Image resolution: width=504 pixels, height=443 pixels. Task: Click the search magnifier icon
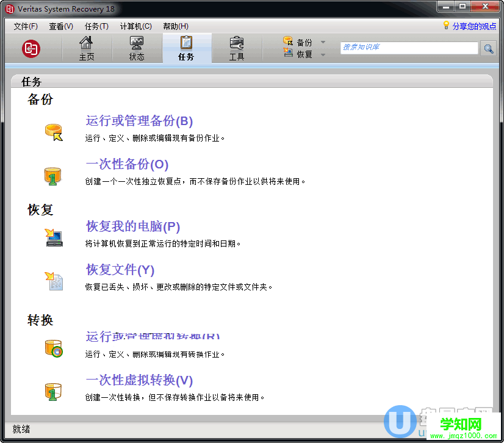[x=488, y=48]
